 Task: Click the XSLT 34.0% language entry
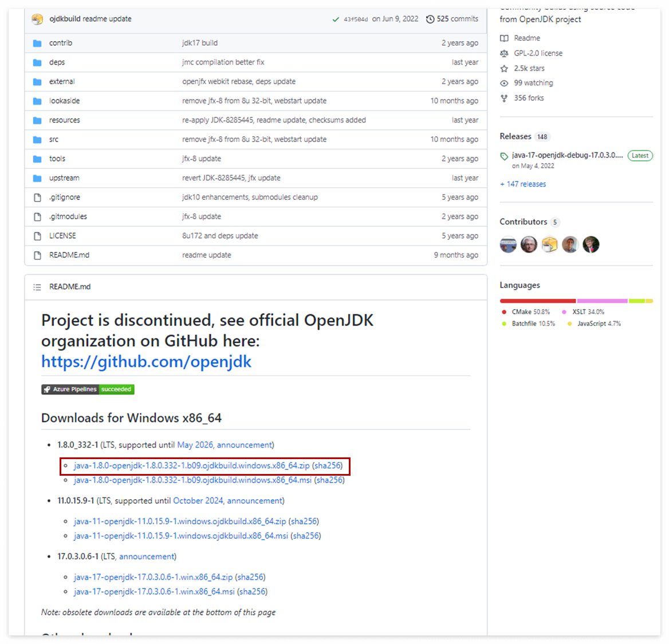point(583,312)
